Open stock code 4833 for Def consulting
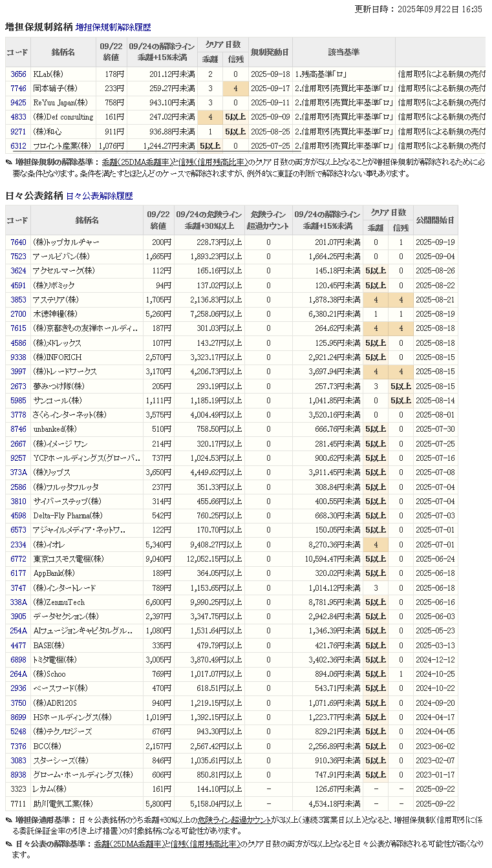 pyautogui.click(x=18, y=117)
